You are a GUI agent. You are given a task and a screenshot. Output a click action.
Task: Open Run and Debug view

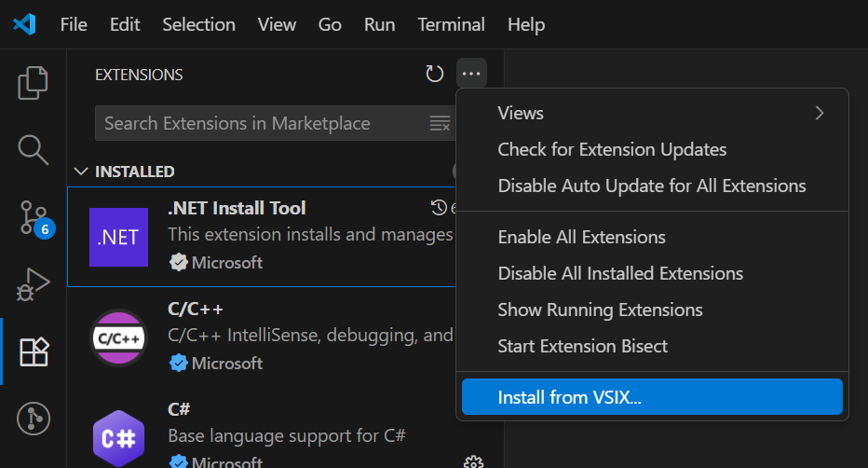[x=34, y=284]
